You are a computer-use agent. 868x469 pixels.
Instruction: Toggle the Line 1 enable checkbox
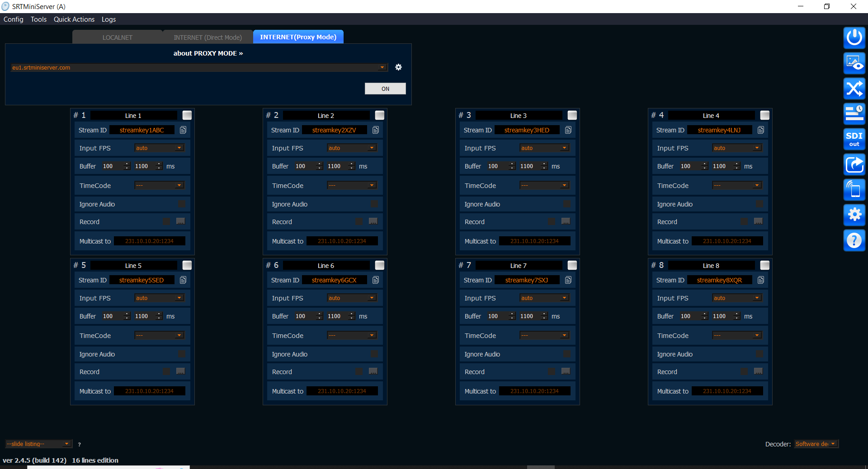coord(187,115)
